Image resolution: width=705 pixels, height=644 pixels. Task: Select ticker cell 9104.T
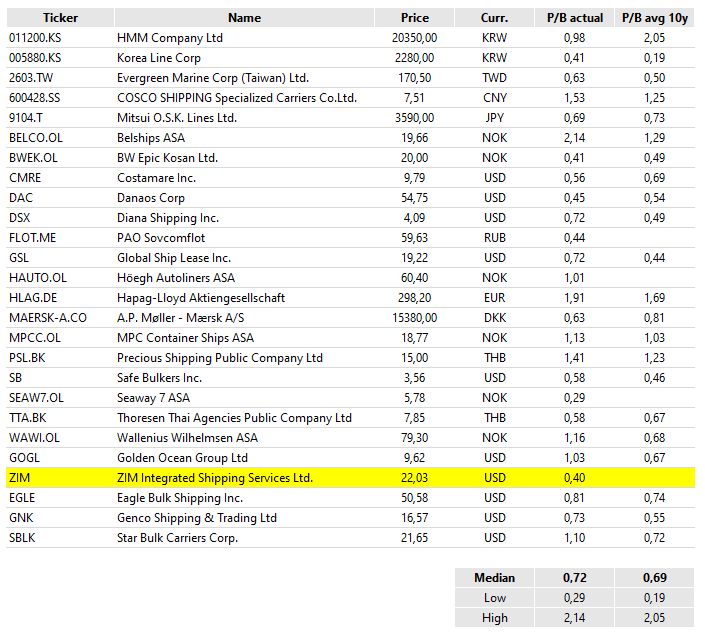60,118
